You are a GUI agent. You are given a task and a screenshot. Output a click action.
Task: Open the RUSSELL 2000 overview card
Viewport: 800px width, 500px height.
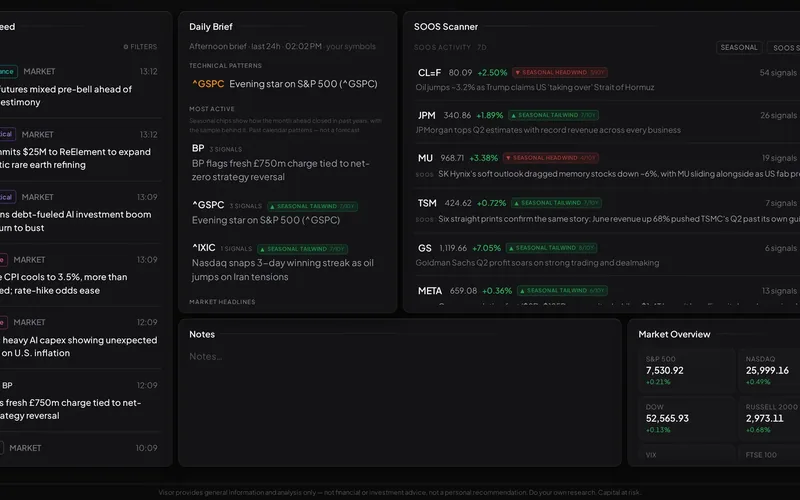coord(769,418)
